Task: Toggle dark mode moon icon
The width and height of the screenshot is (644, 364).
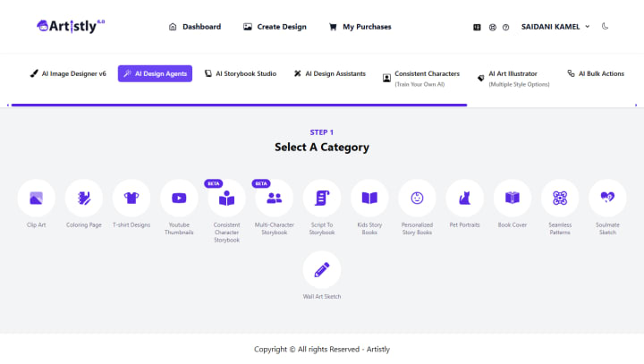Action: tap(605, 26)
